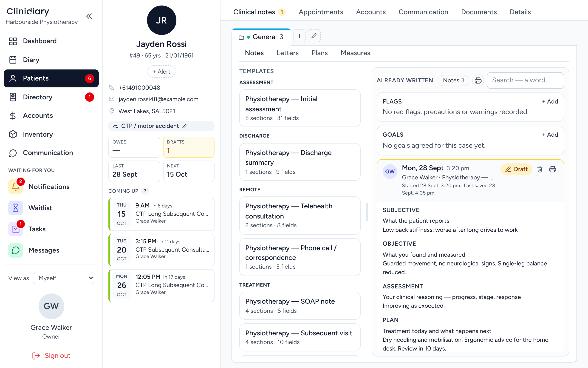Open the Diary page

point(51,60)
